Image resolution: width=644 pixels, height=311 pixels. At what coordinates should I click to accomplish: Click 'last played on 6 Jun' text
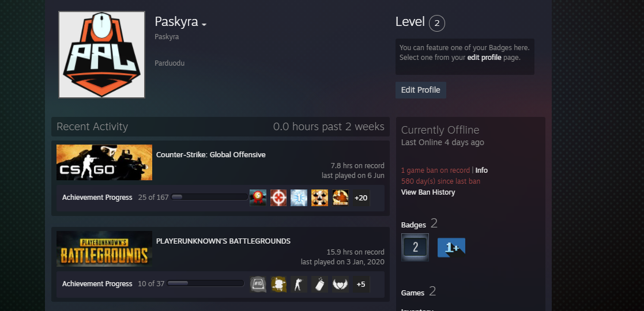click(353, 176)
